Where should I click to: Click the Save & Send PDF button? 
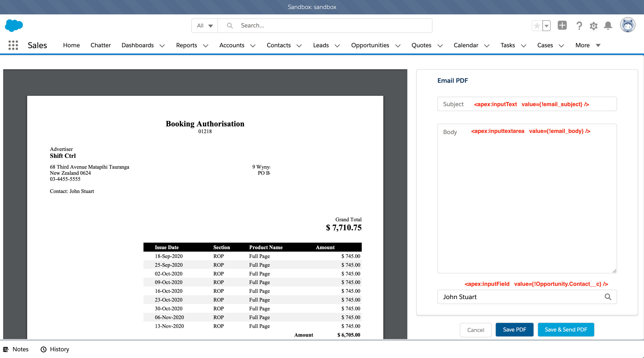566,330
